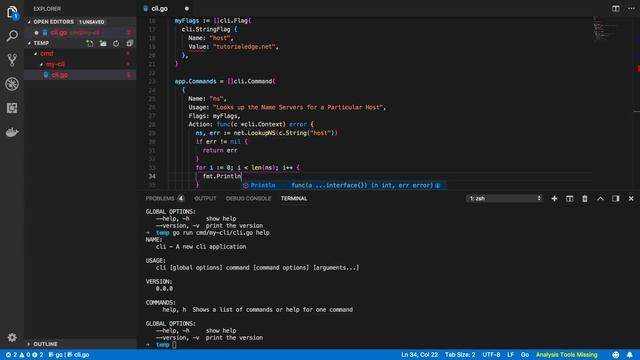Maximize the panel size chevron
The height and width of the screenshot is (360, 640).
[x=600, y=198]
